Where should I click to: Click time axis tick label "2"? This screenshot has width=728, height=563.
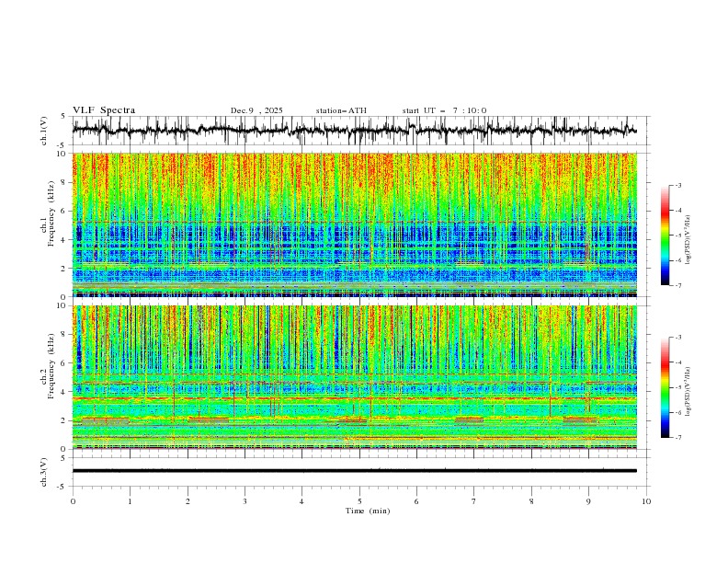pyautogui.click(x=188, y=501)
